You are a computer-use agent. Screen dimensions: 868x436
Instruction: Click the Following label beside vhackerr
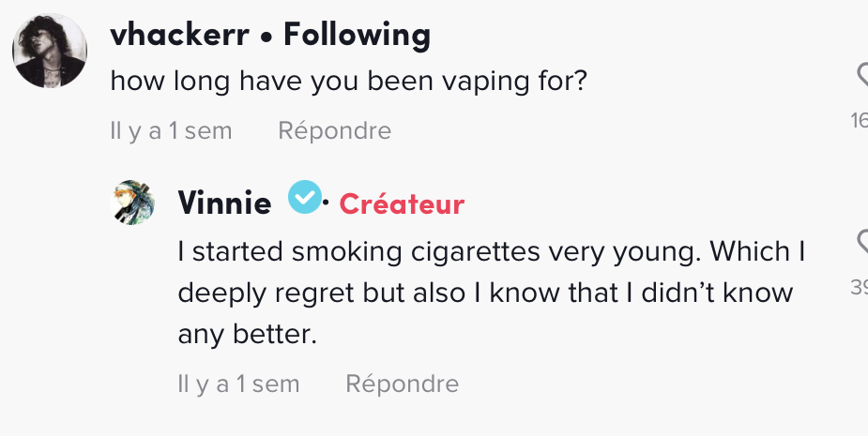[x=358, y=35]
